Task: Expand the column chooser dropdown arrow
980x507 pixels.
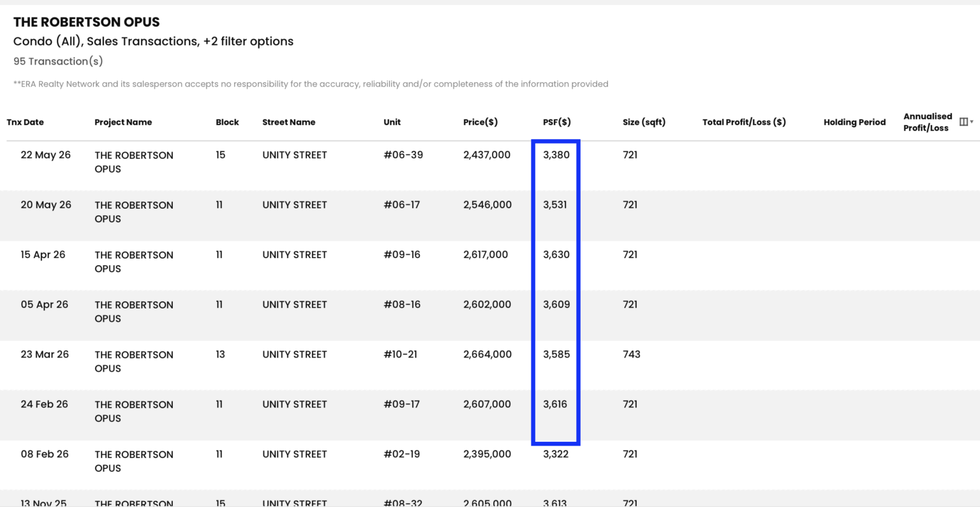Action: (x=972, y=123)
